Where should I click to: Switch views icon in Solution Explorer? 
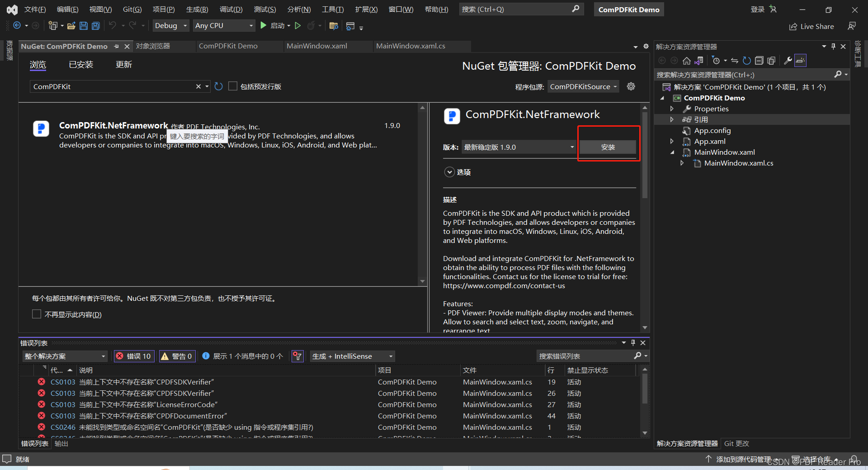pos(699,61)
